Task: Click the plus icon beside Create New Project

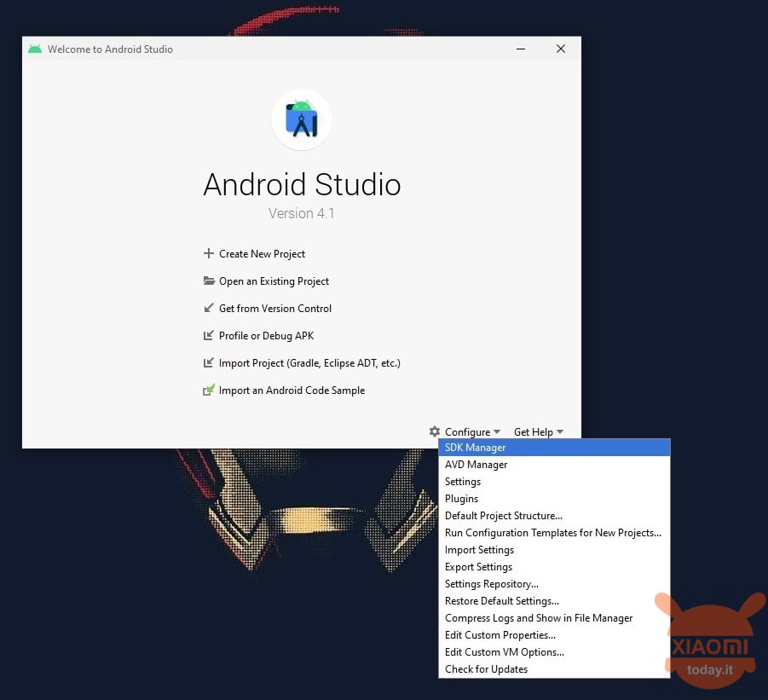Action: pyautogui.click(x=209, y=253)
